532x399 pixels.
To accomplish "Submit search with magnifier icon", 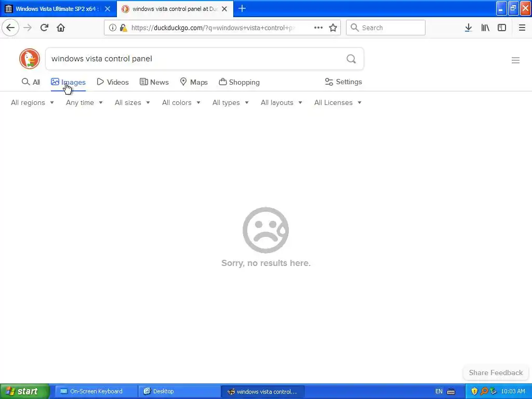I will (351, 59).
